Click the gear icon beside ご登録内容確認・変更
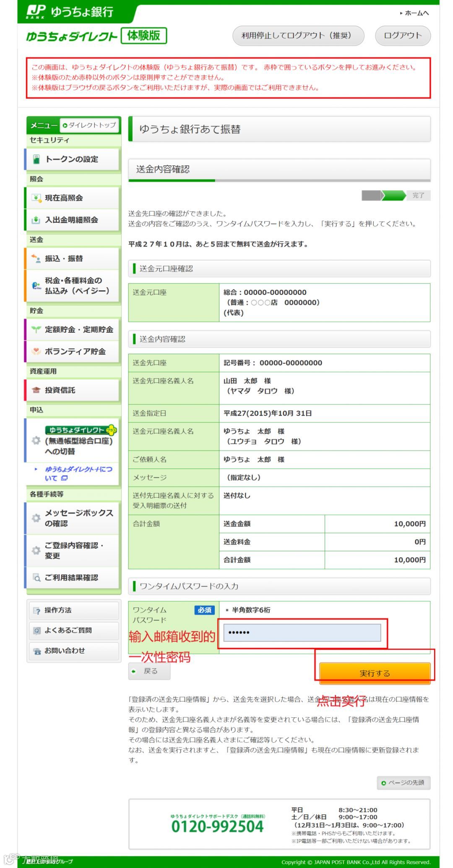 coord(36,550)
